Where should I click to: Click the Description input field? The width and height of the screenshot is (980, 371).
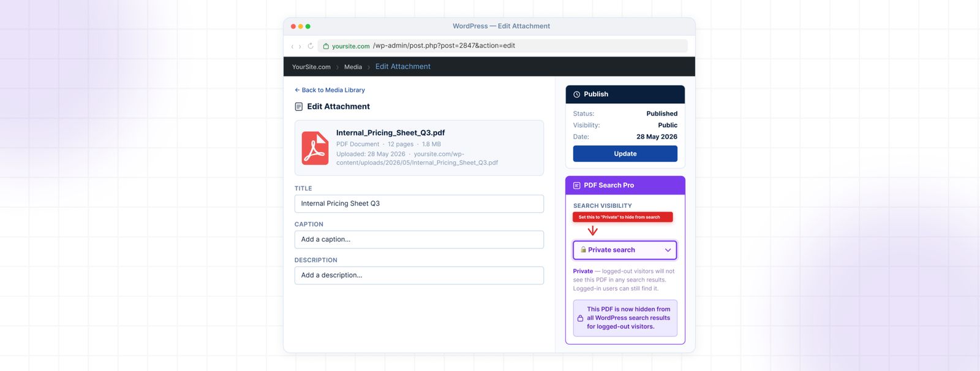point(419,275)
